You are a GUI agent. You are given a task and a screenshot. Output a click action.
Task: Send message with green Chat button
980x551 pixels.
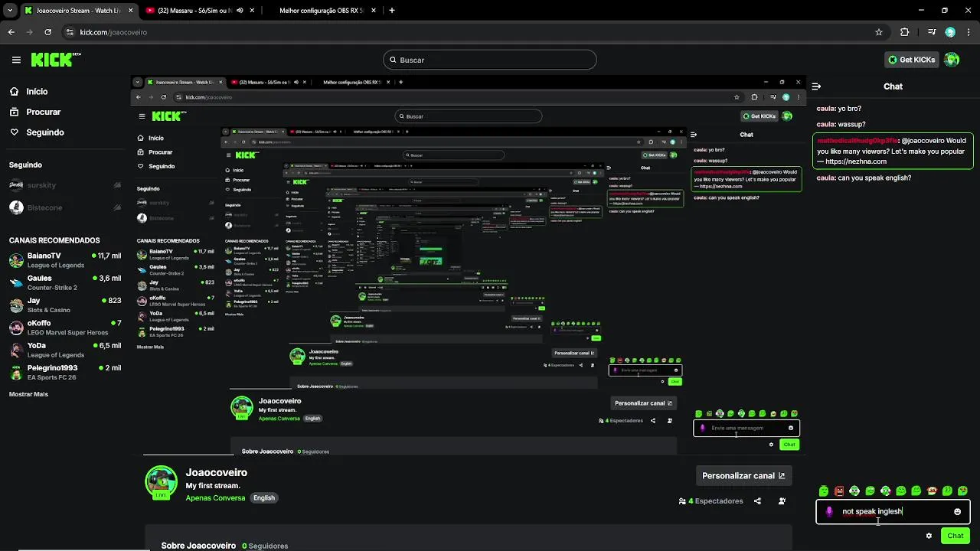pos(955,536)
